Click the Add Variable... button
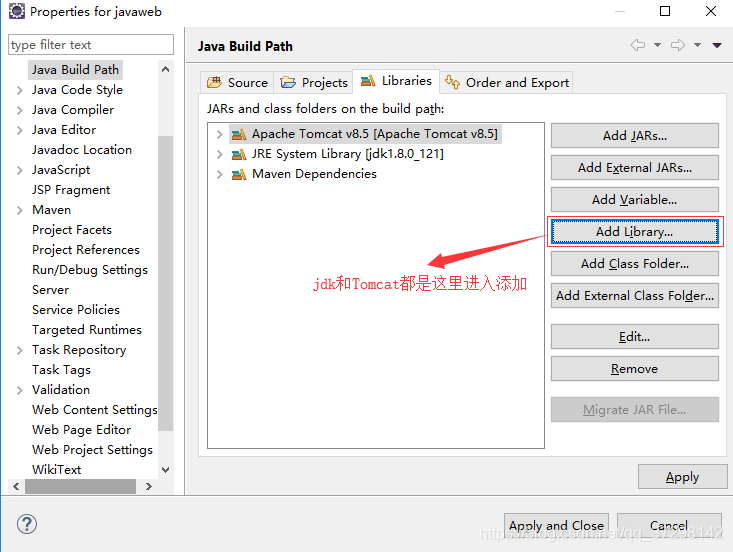Viewport: 733px width, 552px height. [634, 200]
